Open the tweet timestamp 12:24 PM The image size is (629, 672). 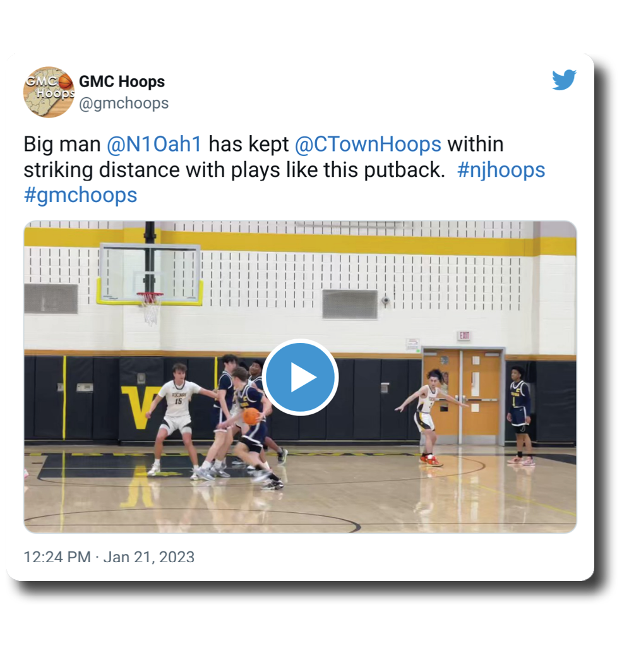coord(57,556)
